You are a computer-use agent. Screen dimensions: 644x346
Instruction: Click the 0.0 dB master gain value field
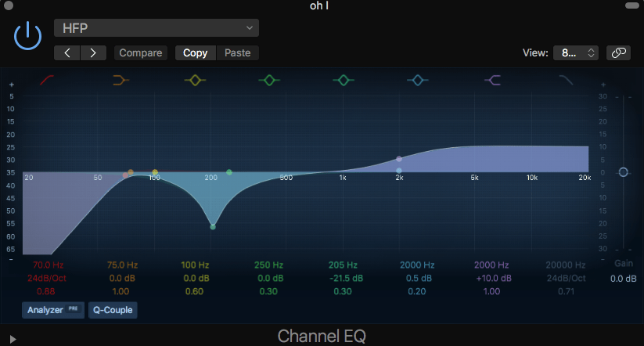(623, 279)
